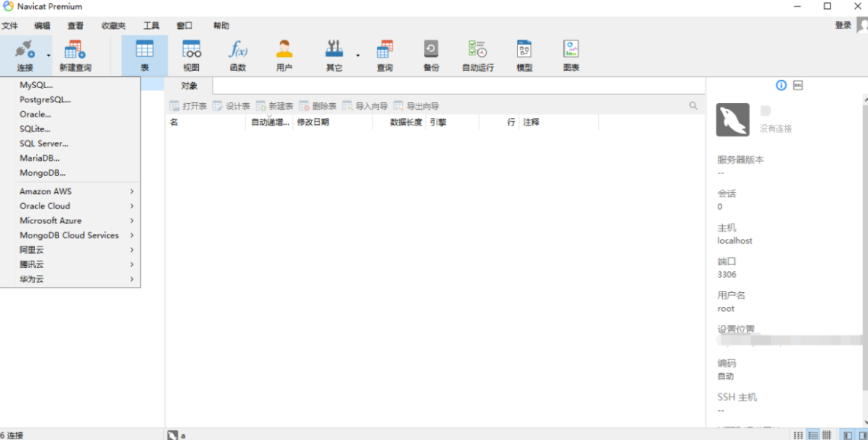Open the 编辑 menu

[42, 26]
